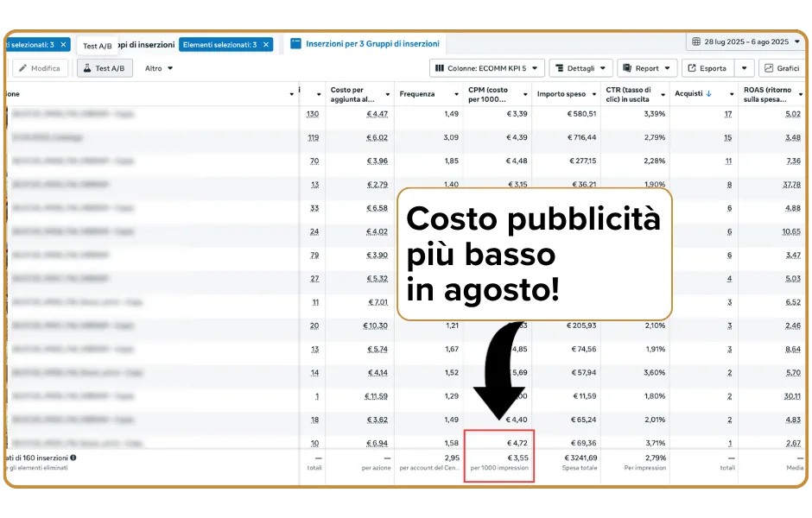The height and width of the screenshot is (518, 812).
Task: Click the Acquisti sort-descending arrow icon
Action: (x=709, y=93)
